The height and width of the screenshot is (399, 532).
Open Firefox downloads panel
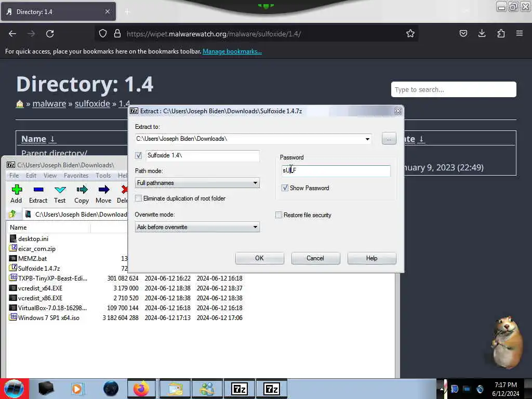tap(482, 33)
